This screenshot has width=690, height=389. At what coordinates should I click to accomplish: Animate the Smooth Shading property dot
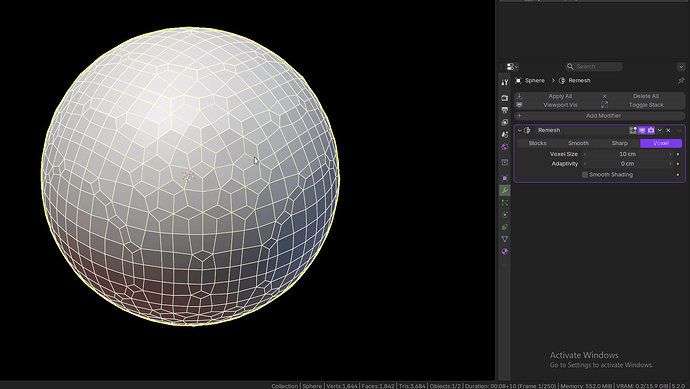pyautogui.click(x=678, y=175)
